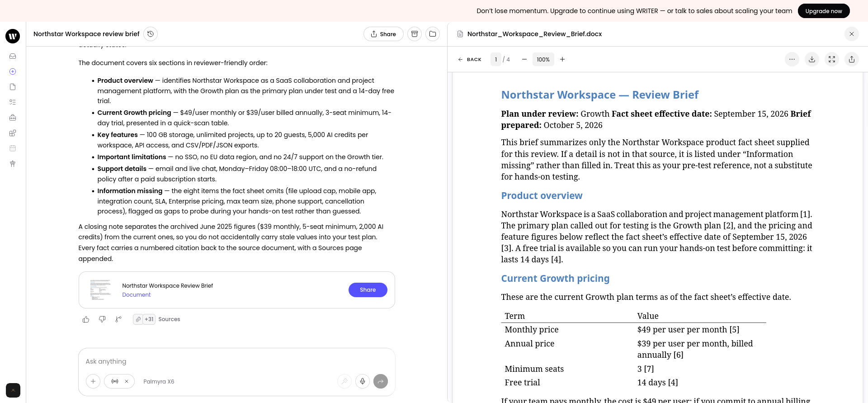Click Upgrade now in the banner
This screenshot has height=403, width=868.
click(824, 11)
